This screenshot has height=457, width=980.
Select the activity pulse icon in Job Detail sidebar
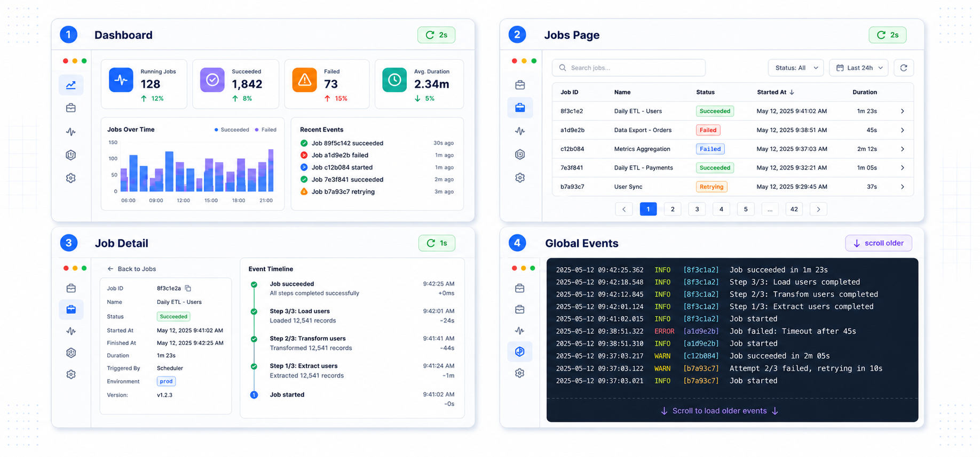point(71,331)
